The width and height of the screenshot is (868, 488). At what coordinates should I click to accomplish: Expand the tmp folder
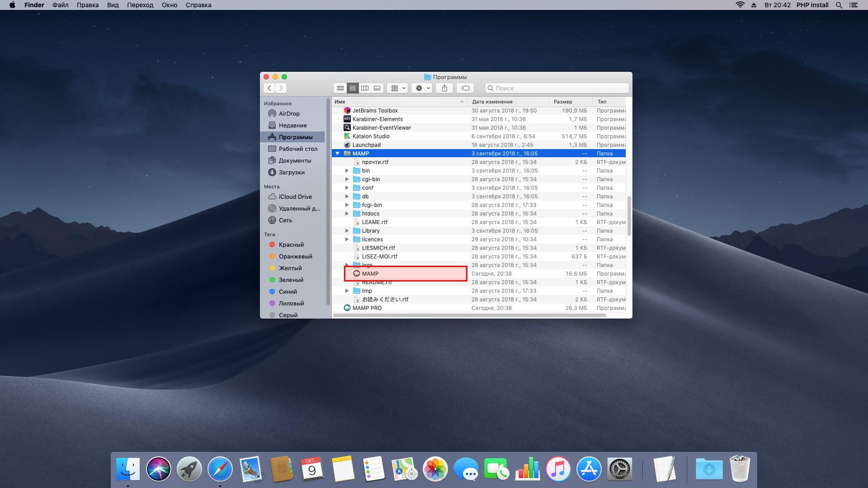(x=347, y=291)
